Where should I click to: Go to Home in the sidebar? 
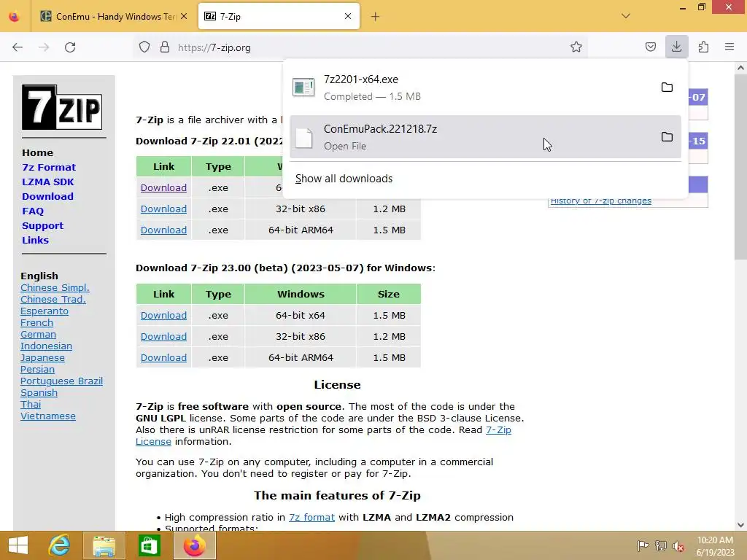(38, 153)
